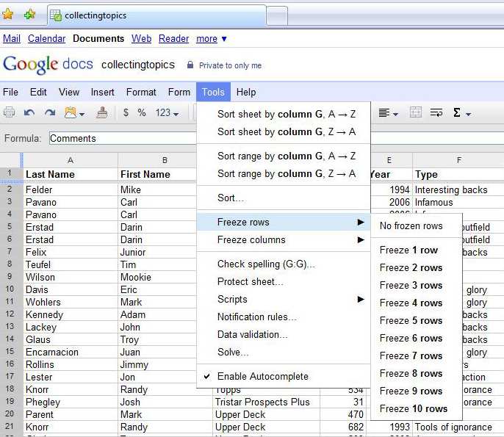Screen dimensions: 504x437
Task: Open the Reader link
Action: pyautogui.click(x=174, y=38)
